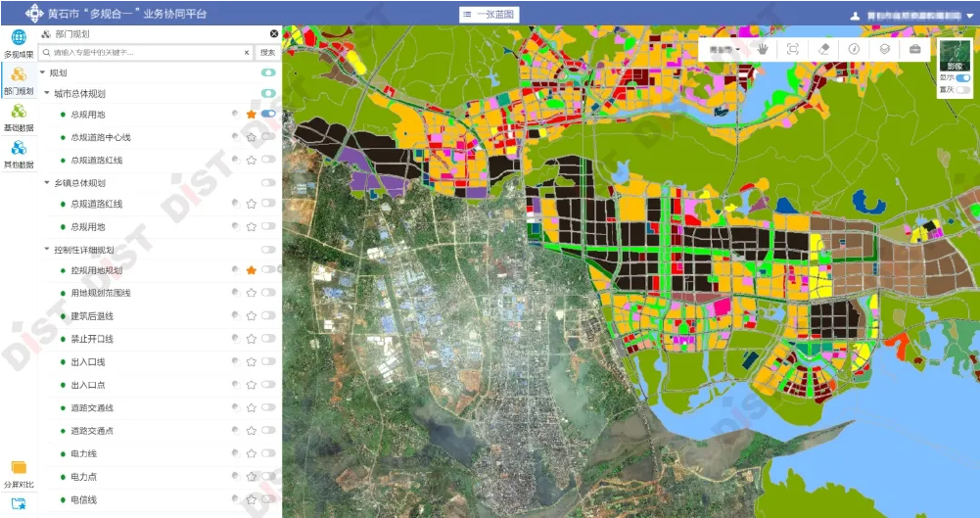Switch to the 多规成果 sidebar tab

[x=19, y=43]
